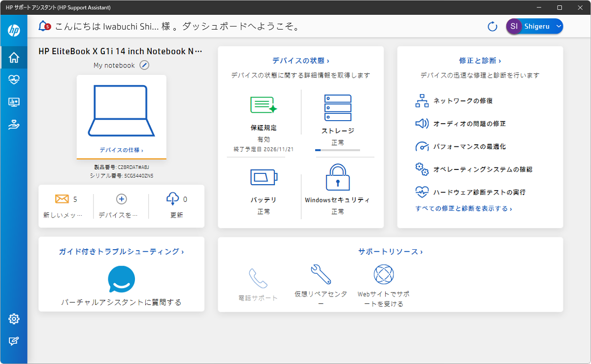The image size is (591, 364).
Task: Click the pencil icon to edit My notebook
Action: [144, 65]
